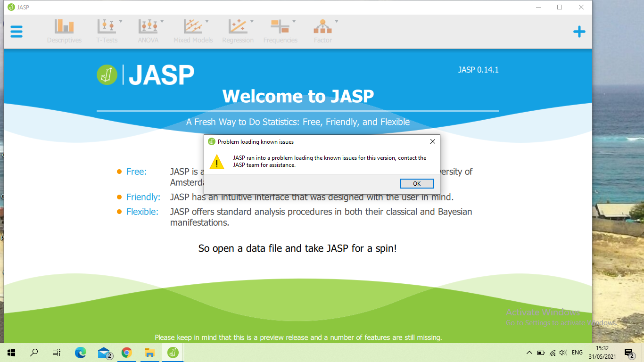This screenshot has height=362, width=644.
Task: Expand the Factor dropdown arrow
Action: pos(336,21)
